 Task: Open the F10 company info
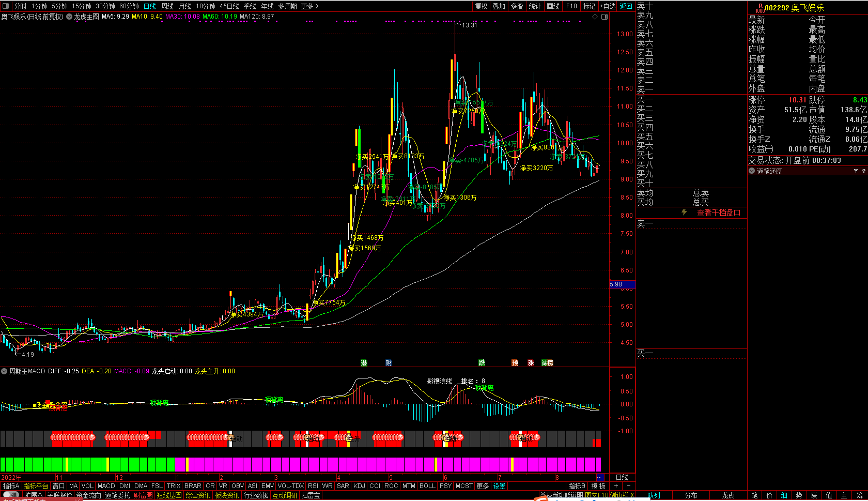(x=571, y=6)
